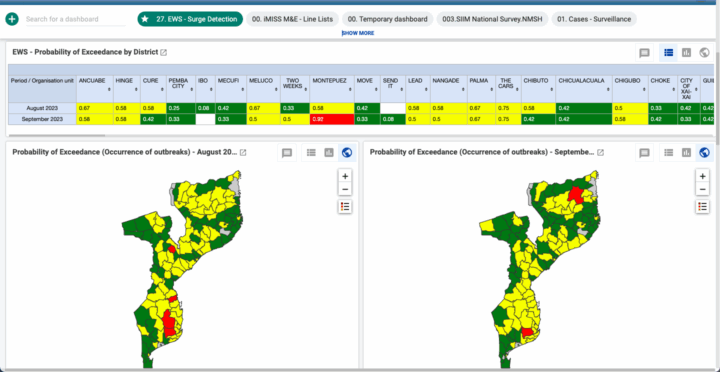
Task: Open legend on the August map
Action: (x=345, y=207)
